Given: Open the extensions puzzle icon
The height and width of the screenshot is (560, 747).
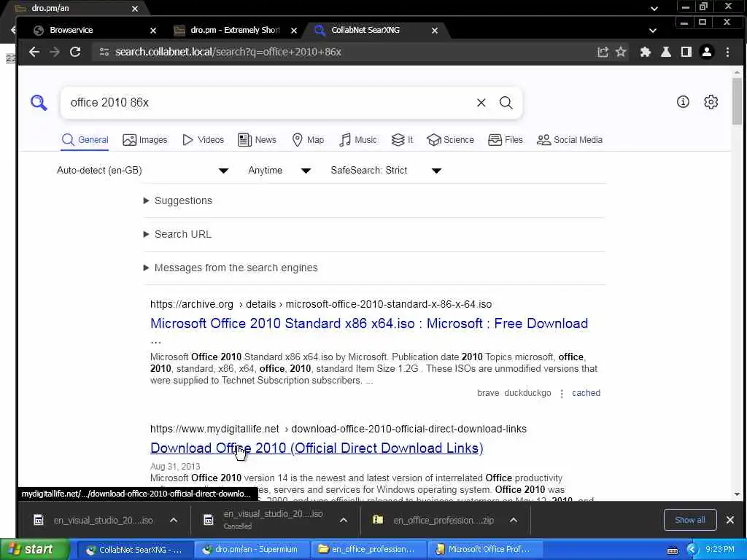Looking at the screenshot, I should coord(645,52).
